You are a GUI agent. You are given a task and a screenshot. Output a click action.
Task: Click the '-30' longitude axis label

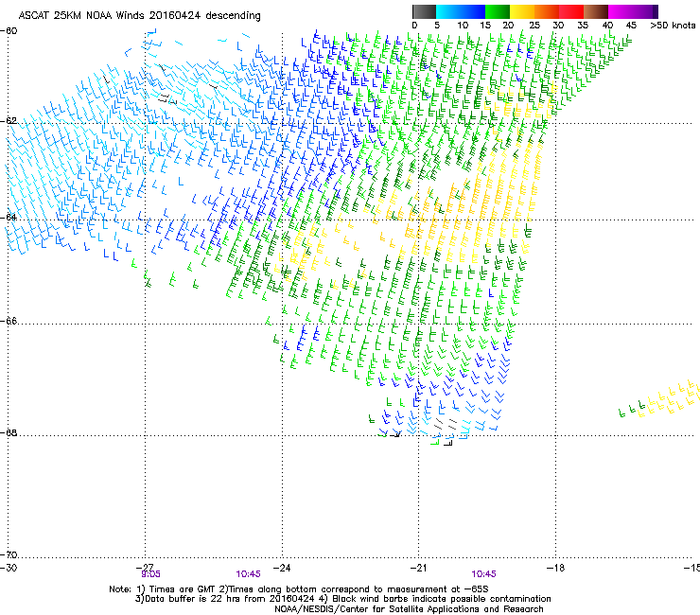click(x=9, y=568)
